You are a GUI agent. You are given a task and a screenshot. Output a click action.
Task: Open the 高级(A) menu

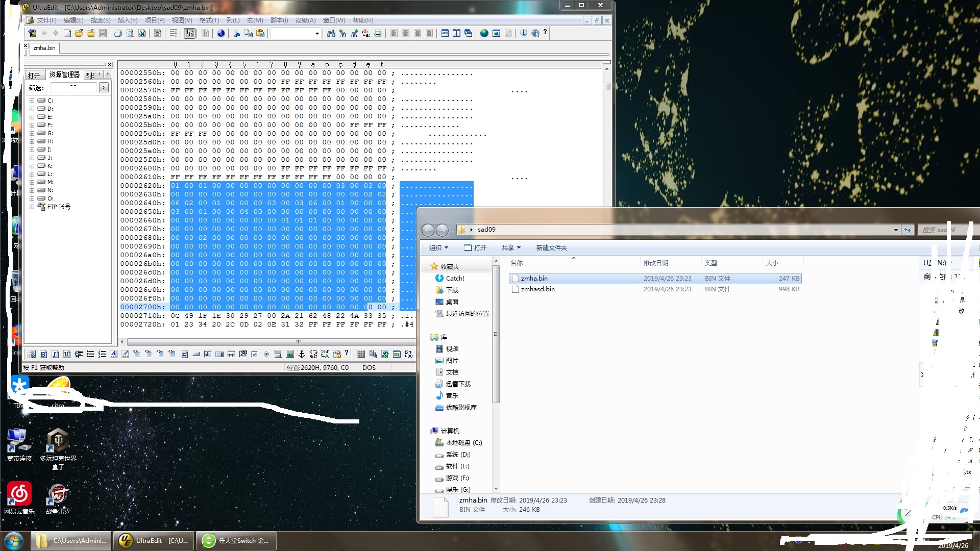point(305,20)
